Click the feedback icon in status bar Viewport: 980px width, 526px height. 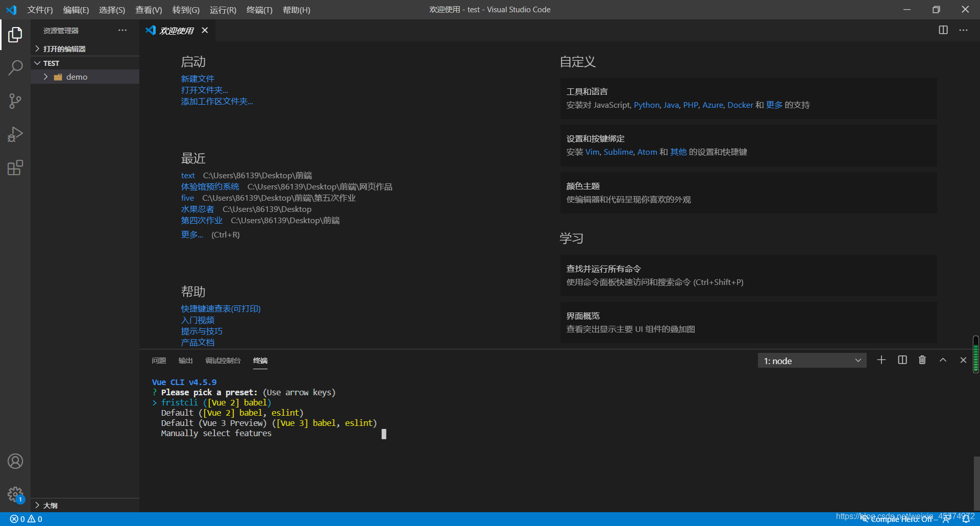tap(947, 519)
